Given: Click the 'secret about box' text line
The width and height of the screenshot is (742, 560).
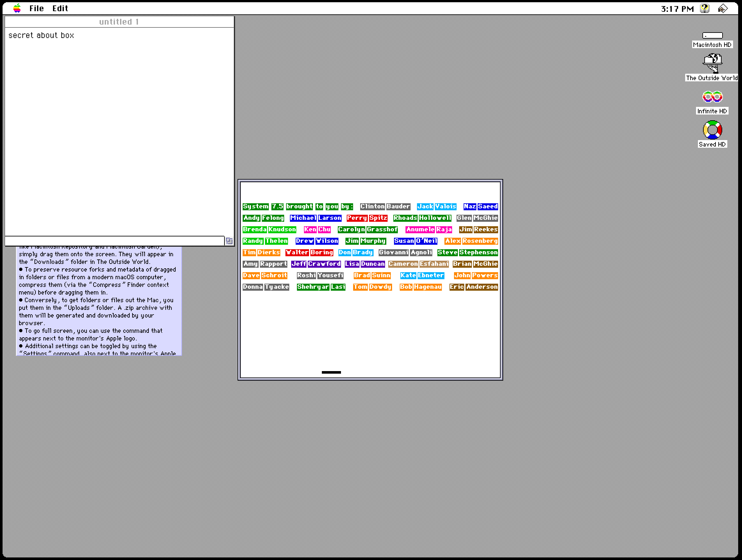Looking at the screenshot, I should coord(41,35).
